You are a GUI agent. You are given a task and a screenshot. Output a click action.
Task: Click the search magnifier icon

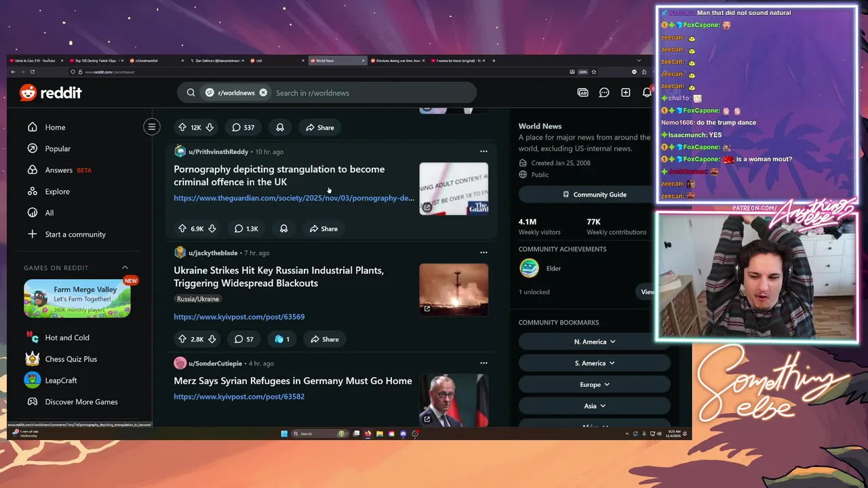click(191, 93)
